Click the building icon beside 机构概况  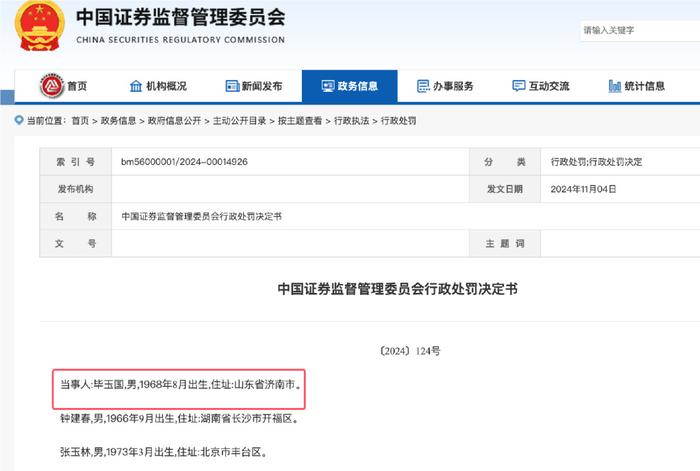(136, 86)
